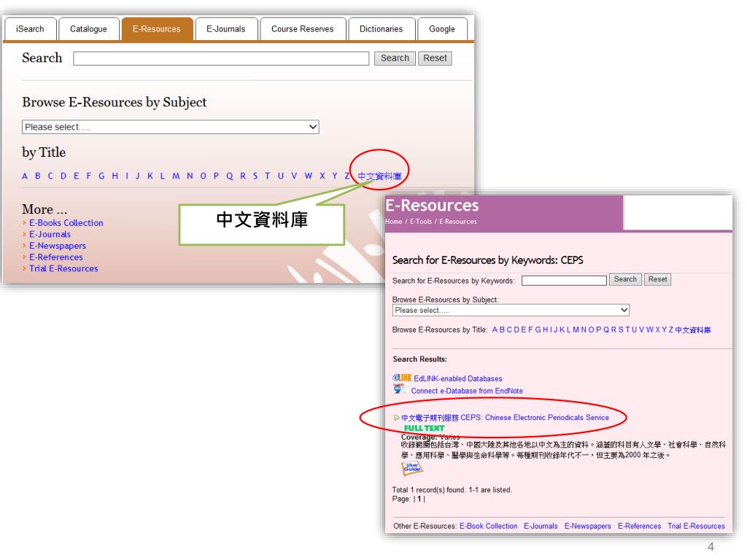This screenshot has height=560, width=747.
Task: Browse titles starting with letter W
Action: coord(309,176)
